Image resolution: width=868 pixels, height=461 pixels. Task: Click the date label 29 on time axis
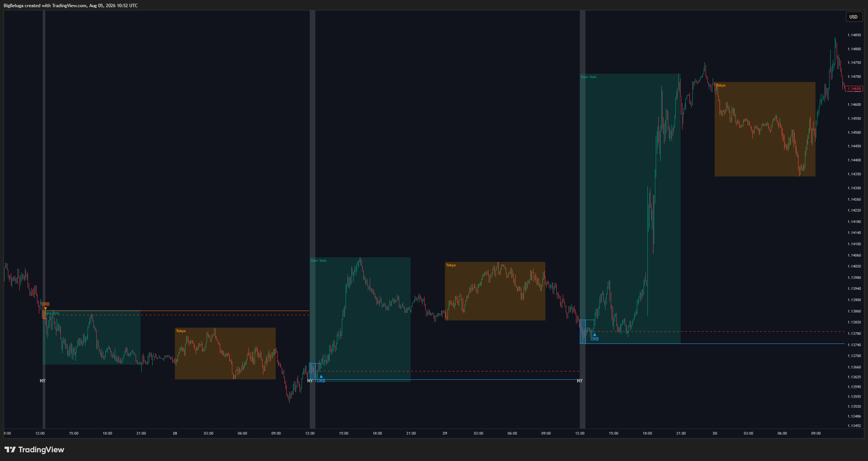pos(445,433)
